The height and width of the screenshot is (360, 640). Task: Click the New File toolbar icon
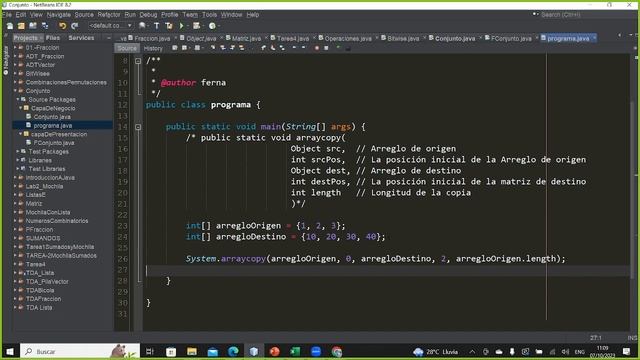tap(10, 26)
